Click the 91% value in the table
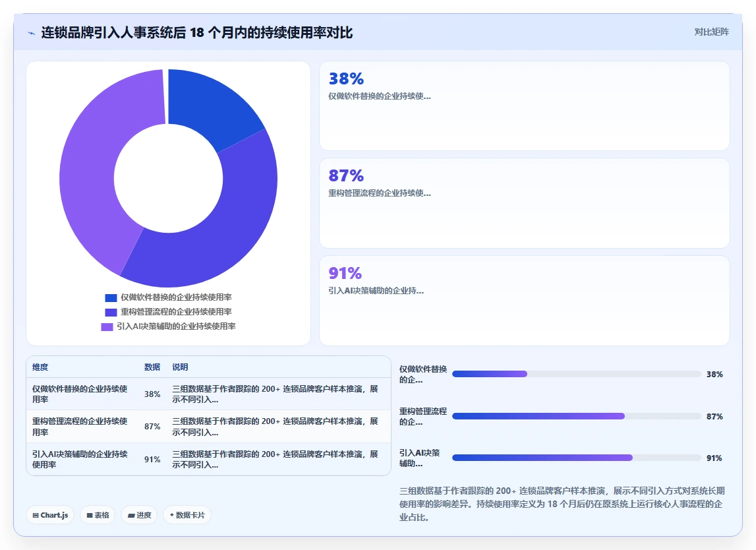The image size is (756, 550). pos(152,459)
